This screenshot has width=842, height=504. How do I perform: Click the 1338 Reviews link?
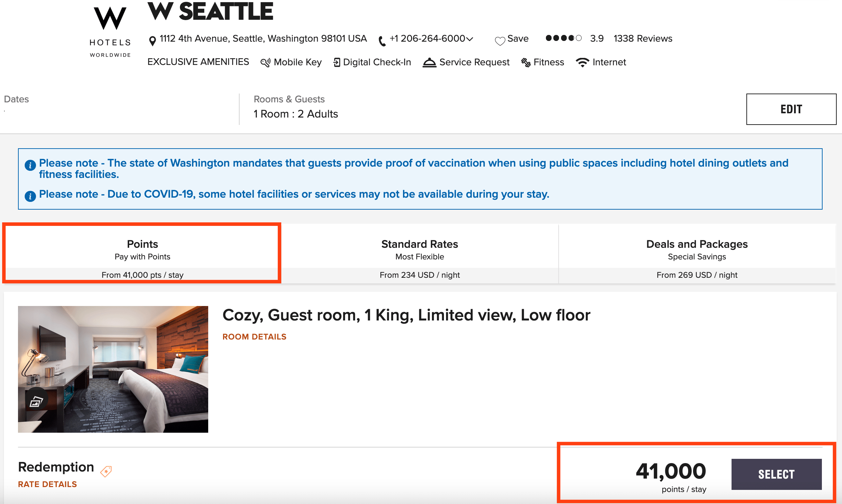tap(643, 39)
